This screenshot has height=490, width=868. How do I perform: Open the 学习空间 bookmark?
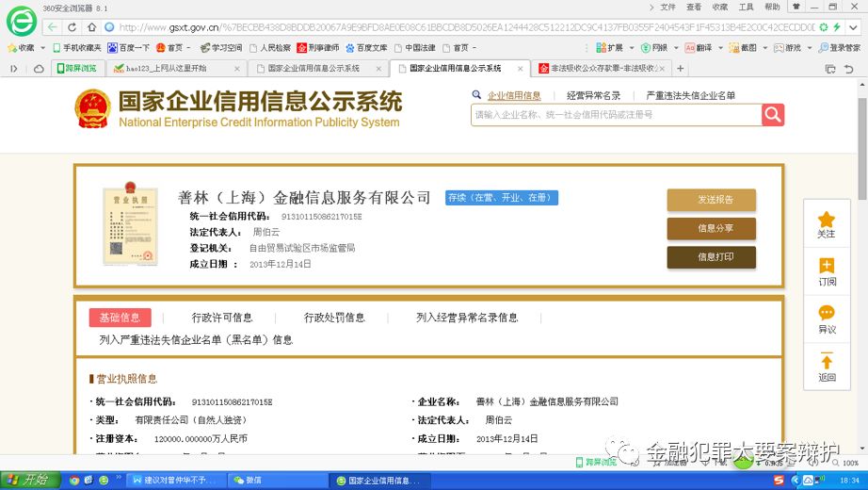(221, 48)
